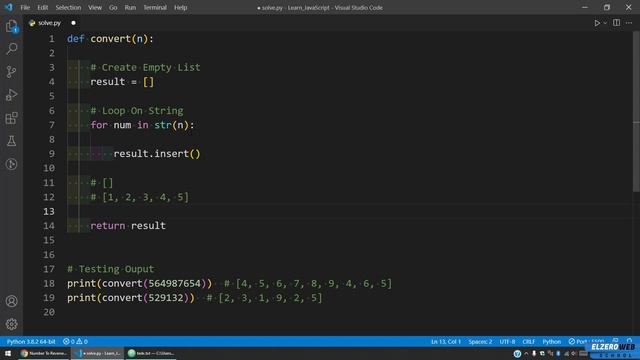640x360 pixels.
Task: Click 'print(convert(564987654))' line
Action: (x=140, y=283)
